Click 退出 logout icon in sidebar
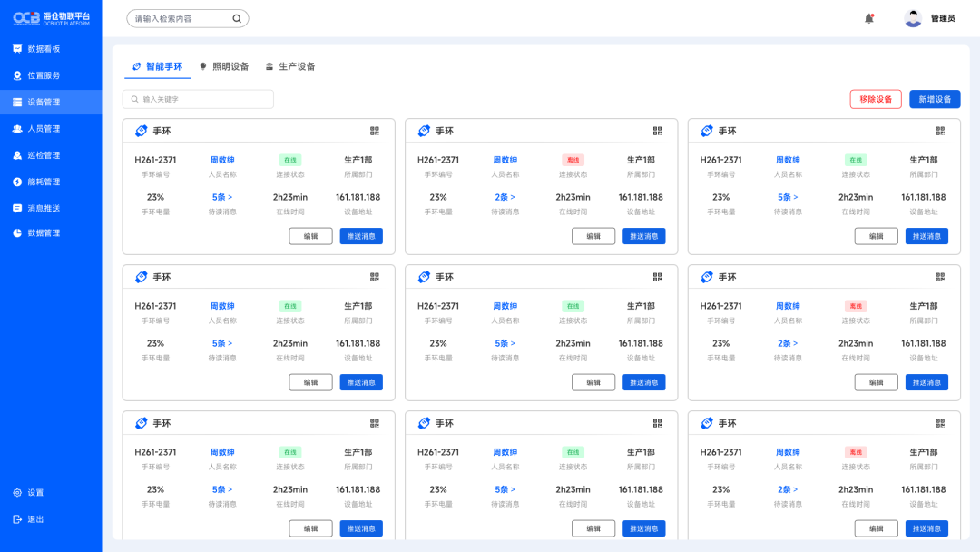Viewport: 980px width, 552px height. (x=17, y=519)
